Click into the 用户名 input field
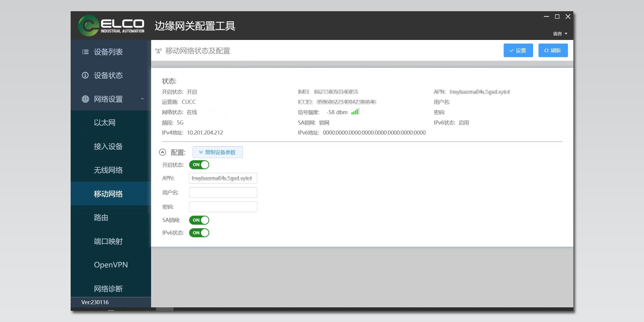The width and height of the screenshot is (644, 322). [x=223, y=193]
